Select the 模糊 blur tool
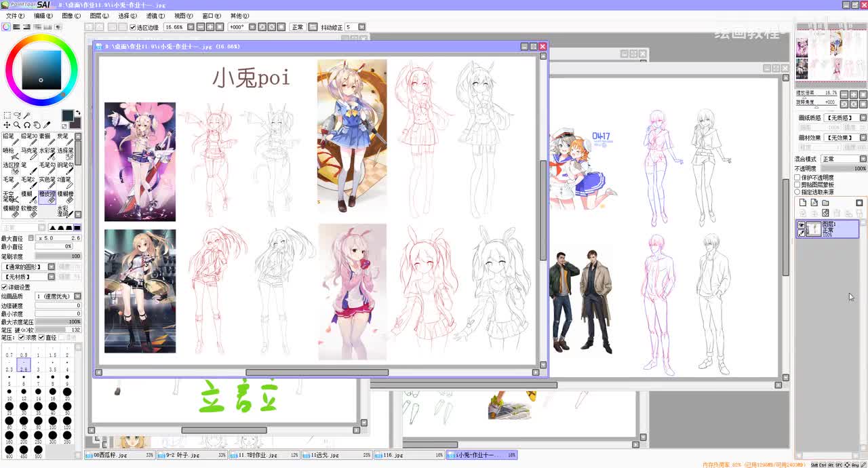The width and height of the screenshot is (868, 468). (28, 198)
